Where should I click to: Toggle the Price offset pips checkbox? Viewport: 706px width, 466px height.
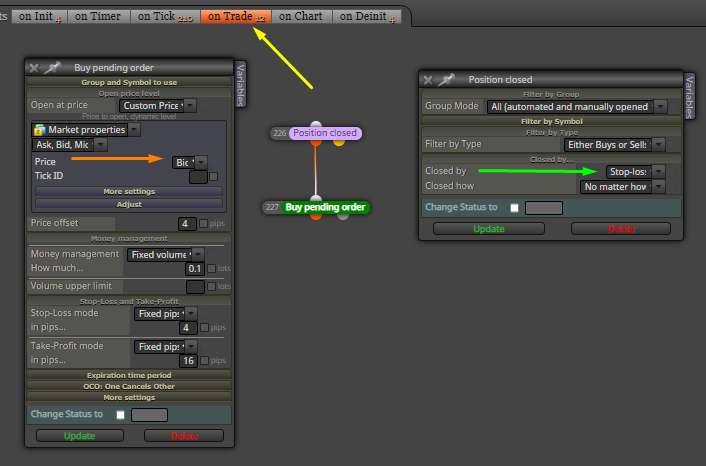(x=204, y=224)
